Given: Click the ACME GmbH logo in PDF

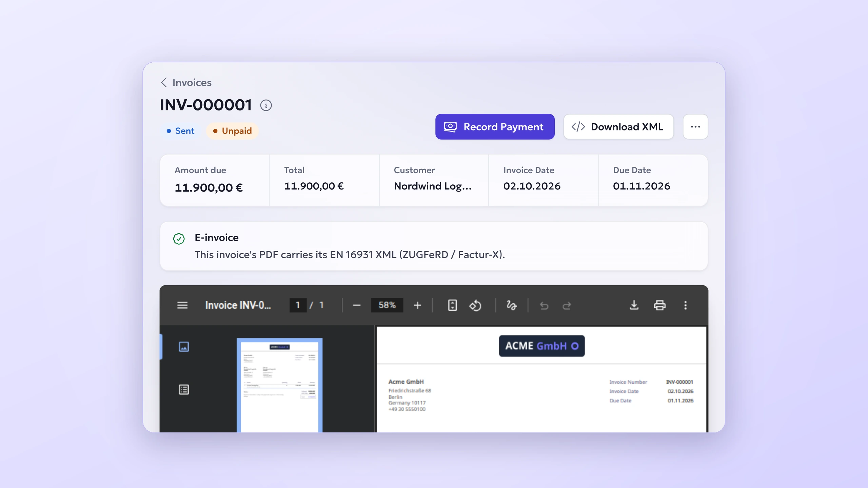Looking at the screenshot, I should (541, 346).
